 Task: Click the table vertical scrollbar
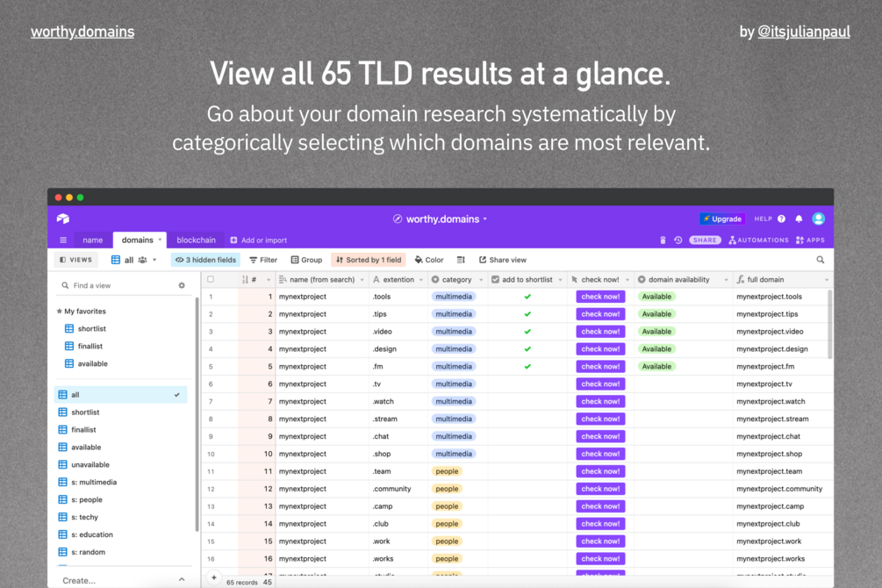(829, 324)
